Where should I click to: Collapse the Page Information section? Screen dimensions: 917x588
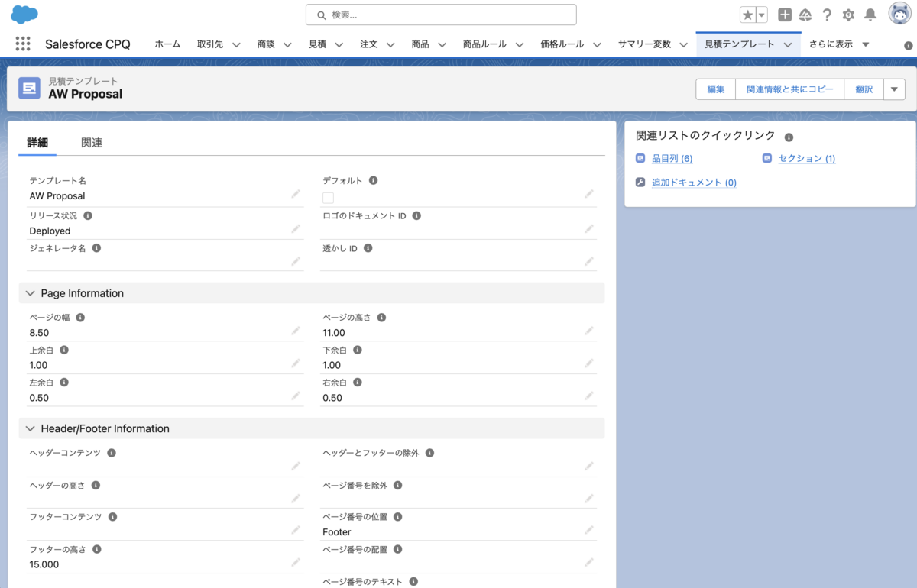tap(30, 292)
